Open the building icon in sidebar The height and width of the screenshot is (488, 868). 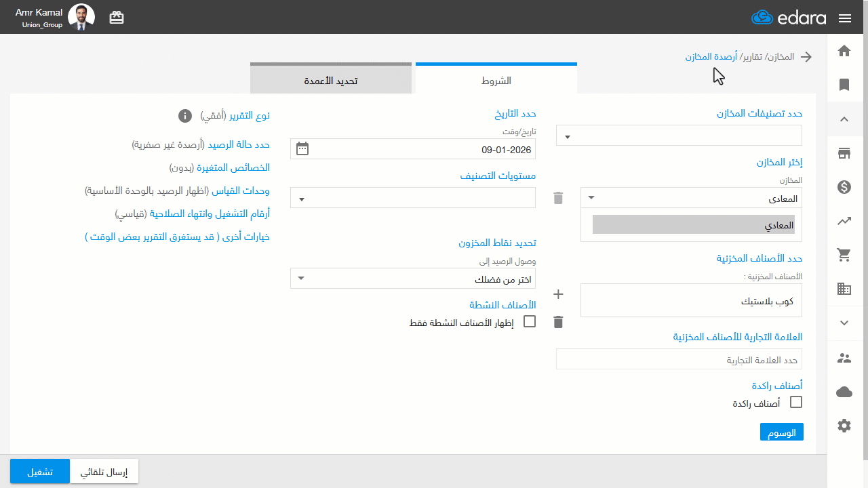tap(844, 289)
